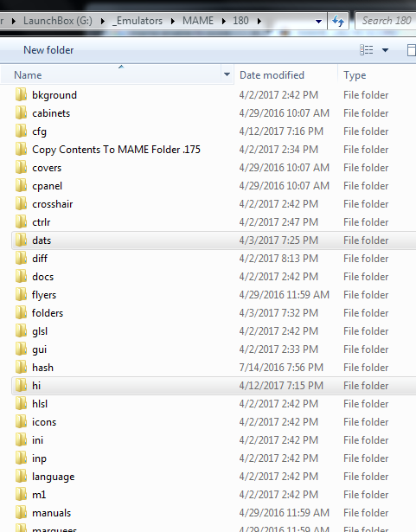This screenshot has height=532, width=416.
Task: Select the folder named language
Action: pos(53,477)
